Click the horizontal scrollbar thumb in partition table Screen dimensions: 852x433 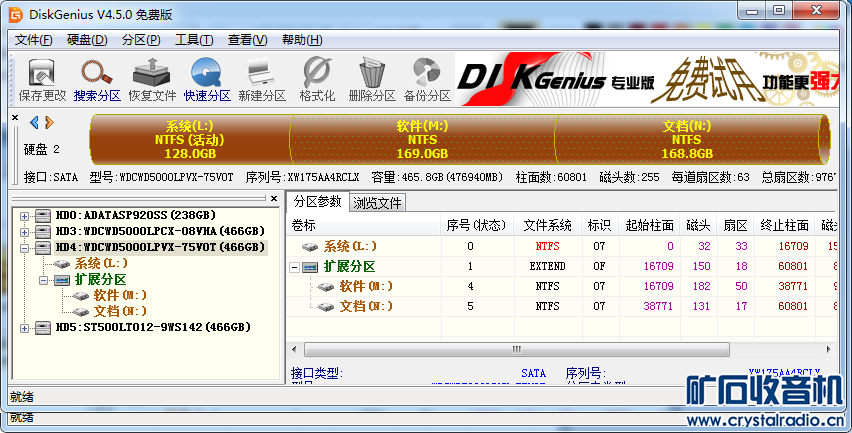pyautogui.click(x=517, y=349)
